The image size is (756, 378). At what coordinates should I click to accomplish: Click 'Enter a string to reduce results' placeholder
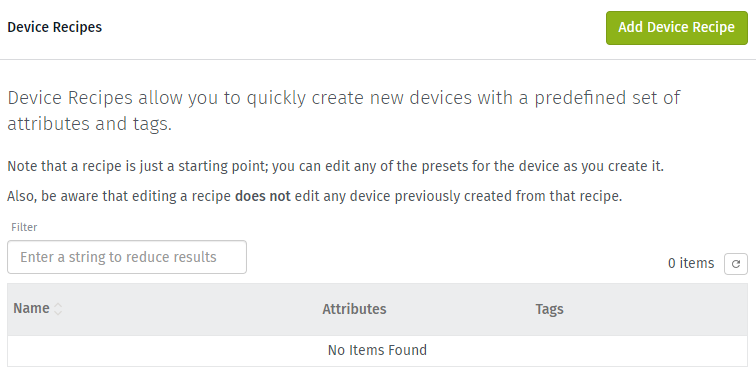click(x=118, y=257)
